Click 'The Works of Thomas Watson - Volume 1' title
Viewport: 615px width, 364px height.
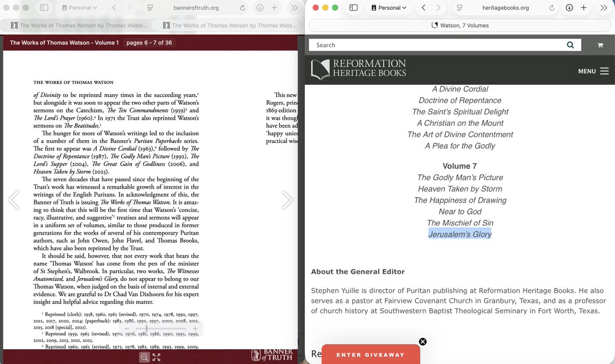pos(64,42)
